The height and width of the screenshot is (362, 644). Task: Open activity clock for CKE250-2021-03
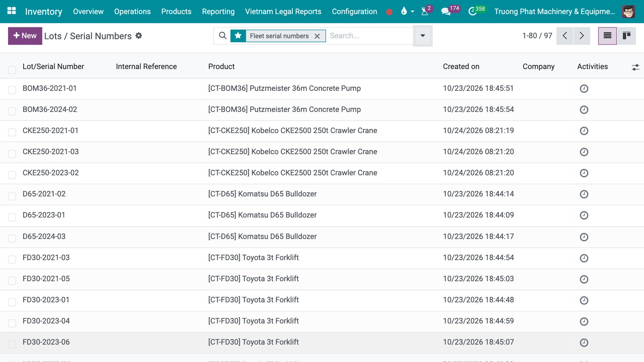coord(584,152)
